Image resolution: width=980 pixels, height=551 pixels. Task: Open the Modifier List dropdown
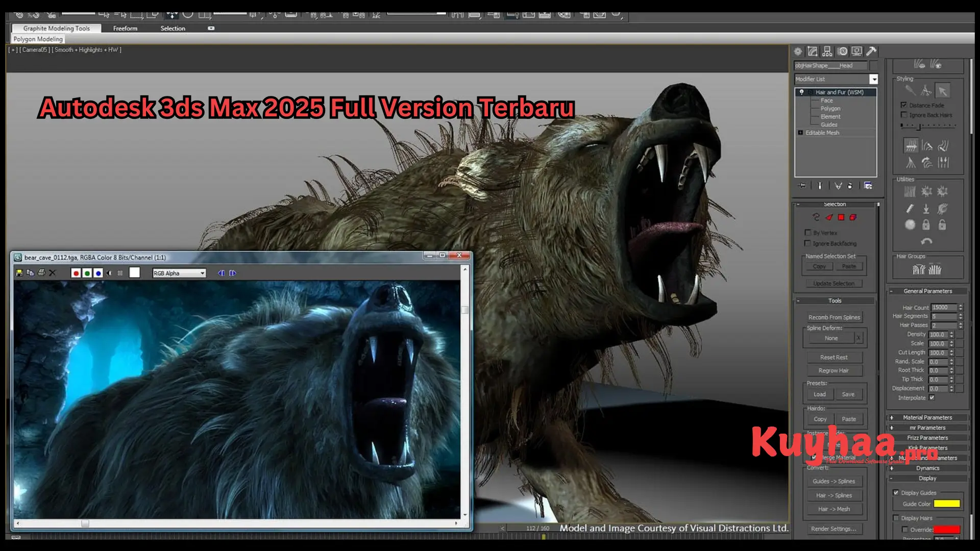click(874, 79)
